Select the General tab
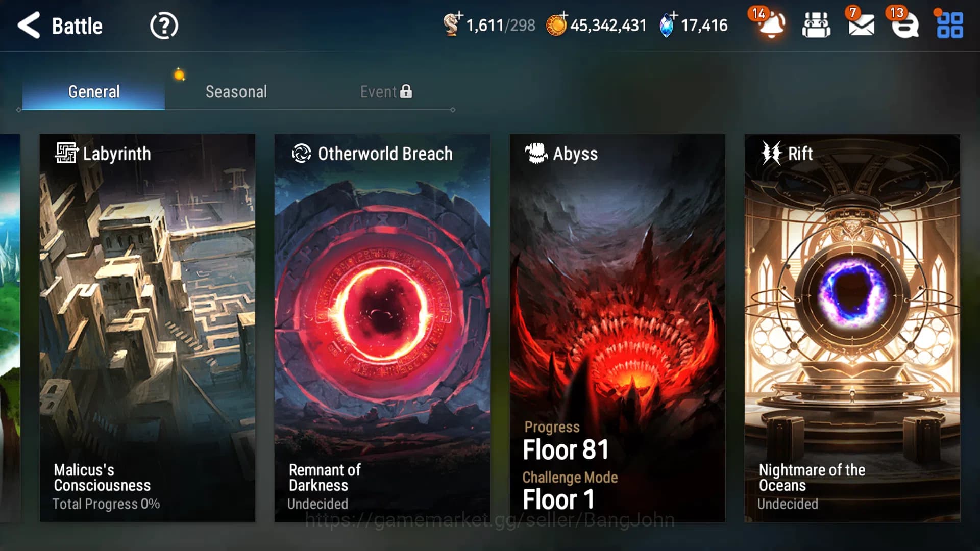This screenshot has height=551, width=980. (93, 92)
